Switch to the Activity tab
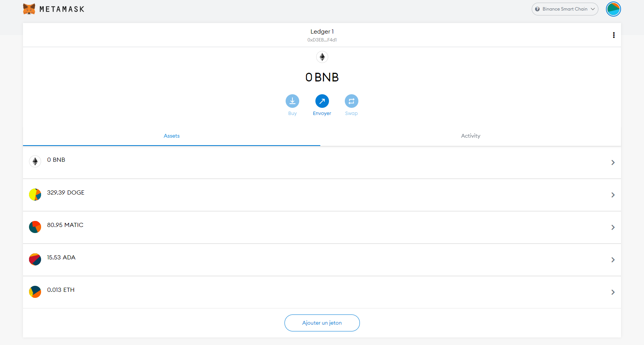 point(470,136)
